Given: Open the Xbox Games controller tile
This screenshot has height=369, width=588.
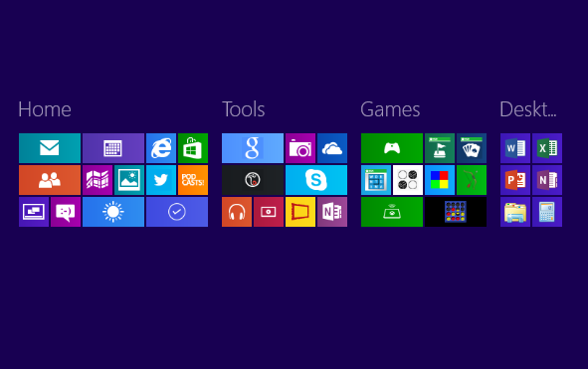Looking at the screenshot, I should coord(392,148).
